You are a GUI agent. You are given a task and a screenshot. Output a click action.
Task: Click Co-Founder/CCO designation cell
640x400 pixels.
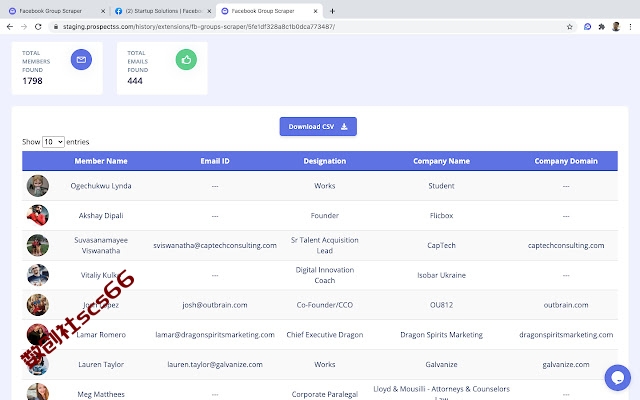[x=324, y=305]
